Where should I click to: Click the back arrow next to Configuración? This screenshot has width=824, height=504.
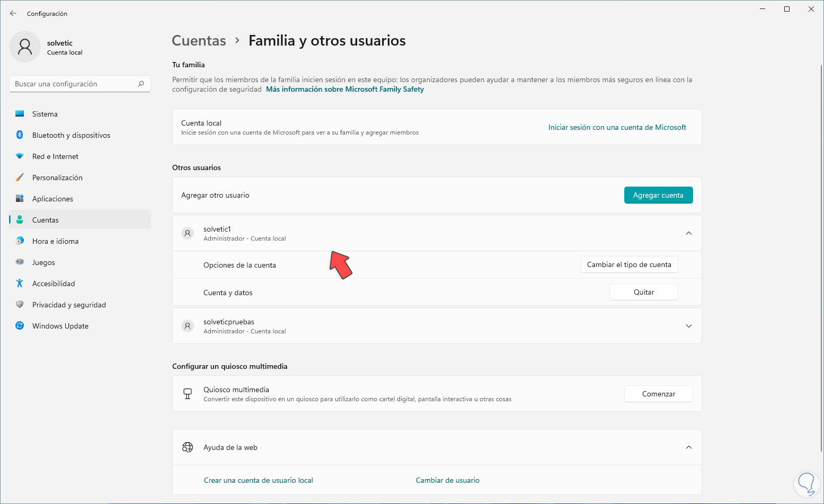tap(13, 13)
